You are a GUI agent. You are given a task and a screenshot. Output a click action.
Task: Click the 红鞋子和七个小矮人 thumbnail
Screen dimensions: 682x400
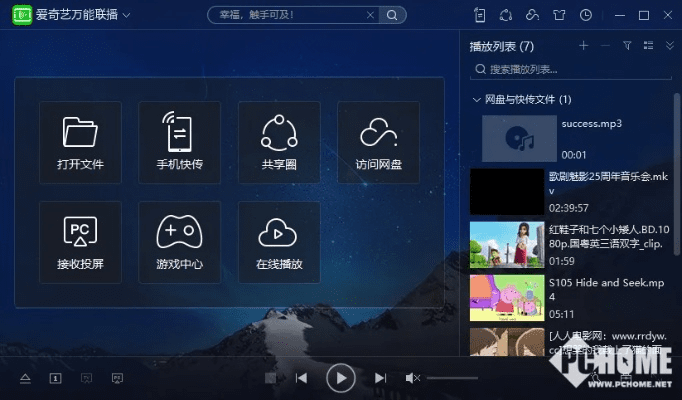coord(507,245)
